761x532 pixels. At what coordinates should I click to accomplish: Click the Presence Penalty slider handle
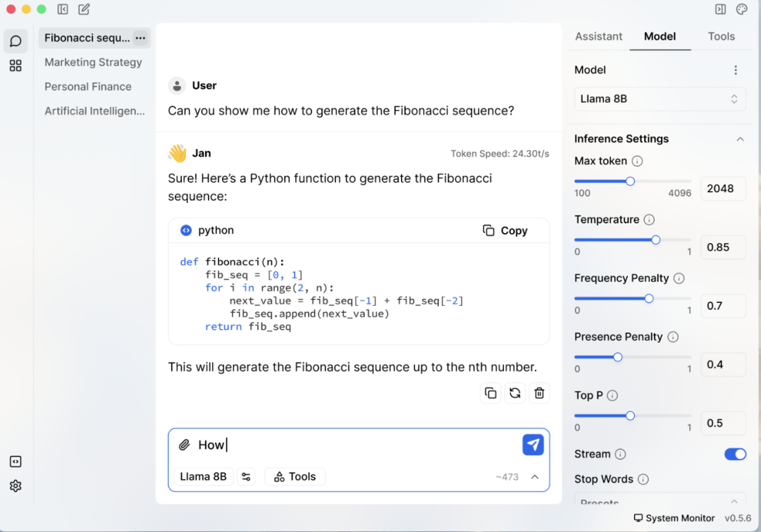(x=617, y=357)
